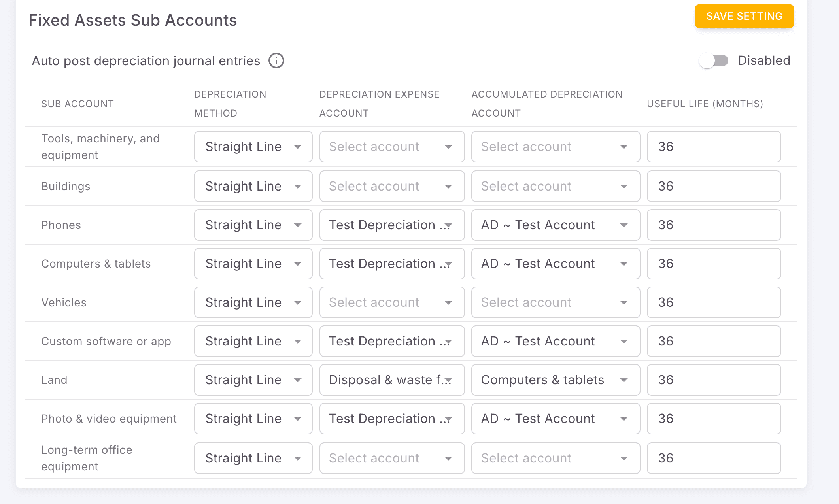
Task: Edit the useful life for Computers & tablets
Action: click(x=713, y=264)
